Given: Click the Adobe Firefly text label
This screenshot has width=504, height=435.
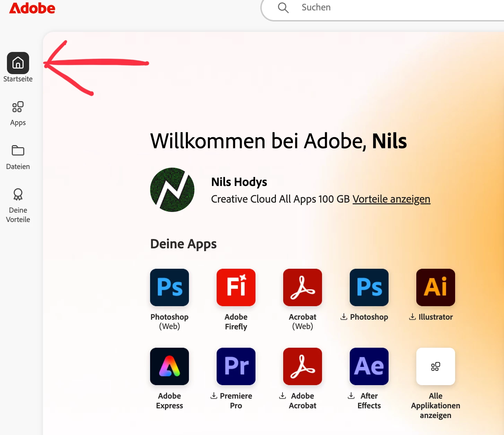Looking at the screenshot, I should point(236,322).
